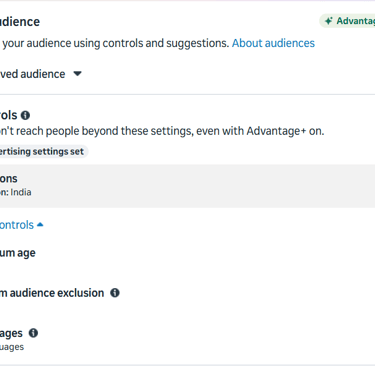Open the locations row showing India
Screen dimensions: 375x366
(x=187, y=186)
